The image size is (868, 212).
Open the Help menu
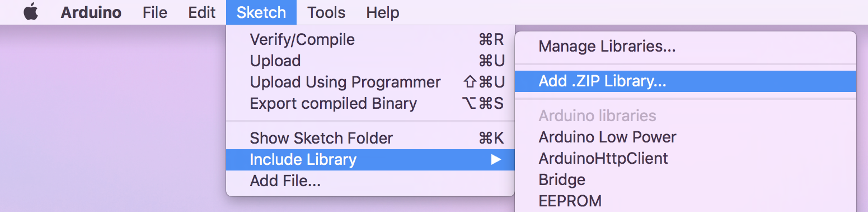click(383, 12)
